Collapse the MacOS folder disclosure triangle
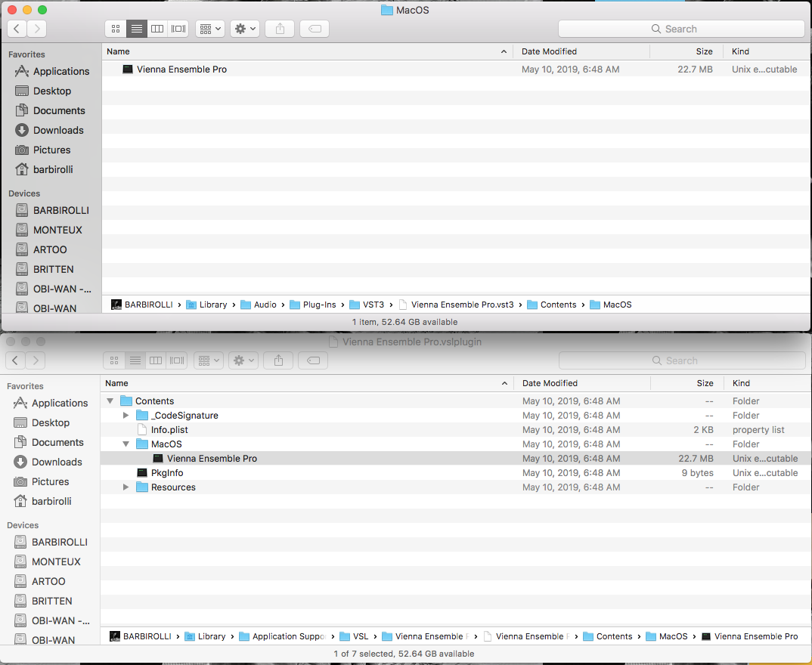Viewport: 812px width, 665px height. [x=126, y=444]
